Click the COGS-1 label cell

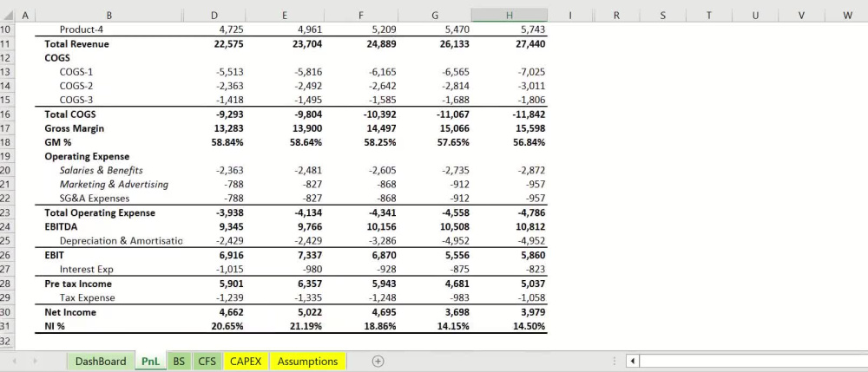pyautogui.click(x=109, y=72)
